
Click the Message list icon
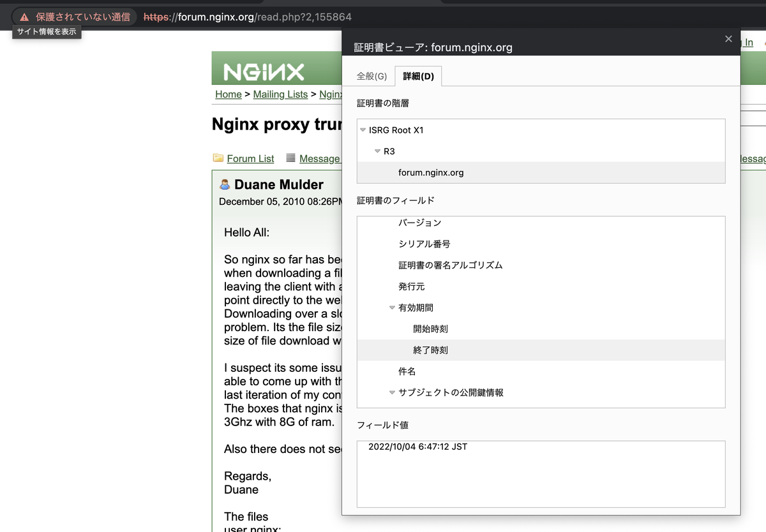click(x=291, y=158)
